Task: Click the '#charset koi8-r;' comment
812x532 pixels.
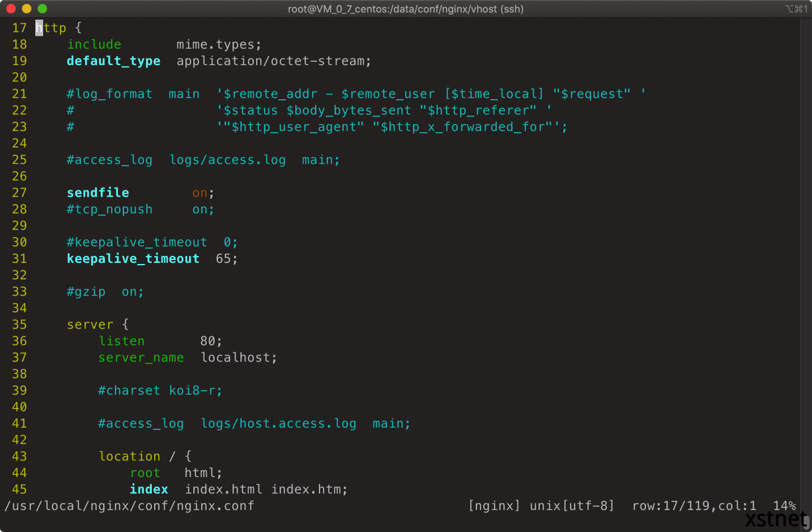Action: [x=160, y=391]
